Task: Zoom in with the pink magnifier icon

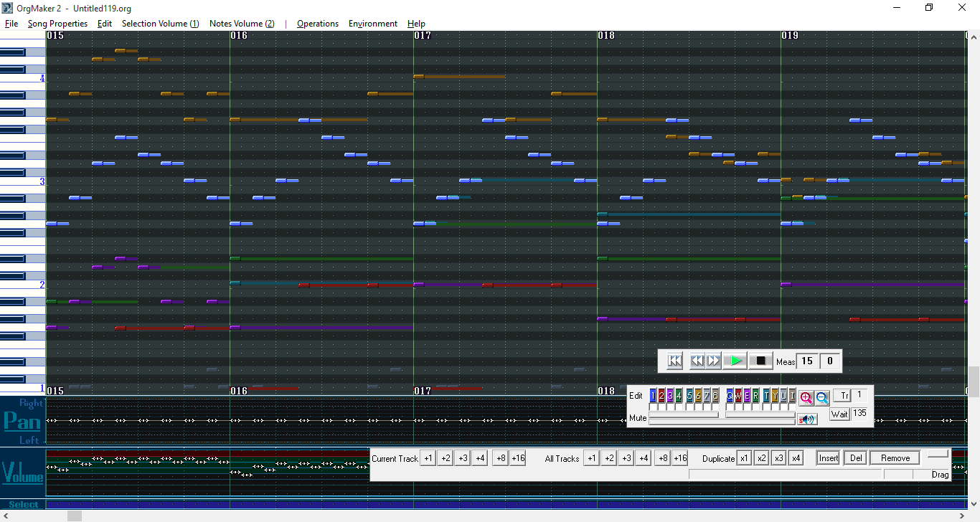Action: click(806, 397)
